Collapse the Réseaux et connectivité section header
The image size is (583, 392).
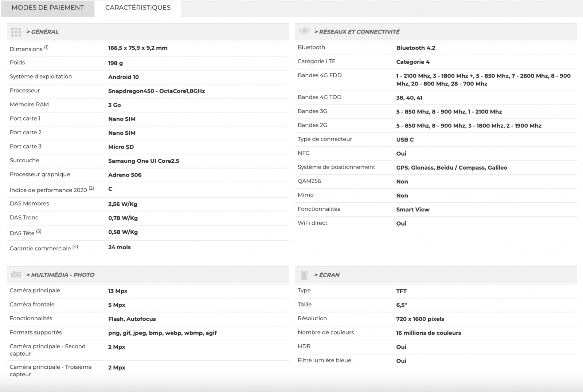click(359, 32)
